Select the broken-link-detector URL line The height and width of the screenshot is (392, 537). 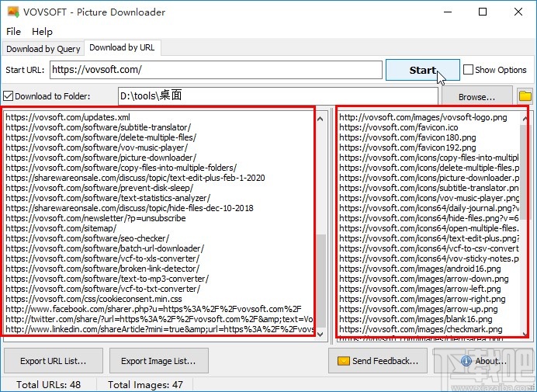tap(102, 269)
